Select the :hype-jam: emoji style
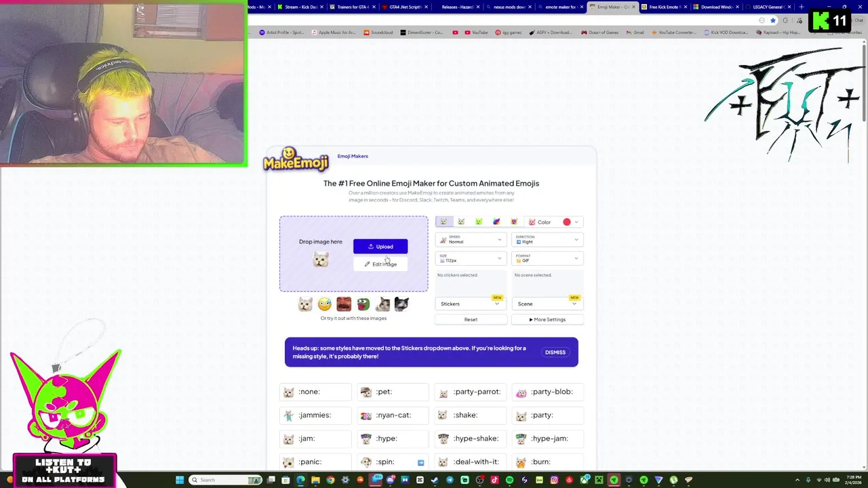Viewport: 868px width, 488px height. click(547, 439)
